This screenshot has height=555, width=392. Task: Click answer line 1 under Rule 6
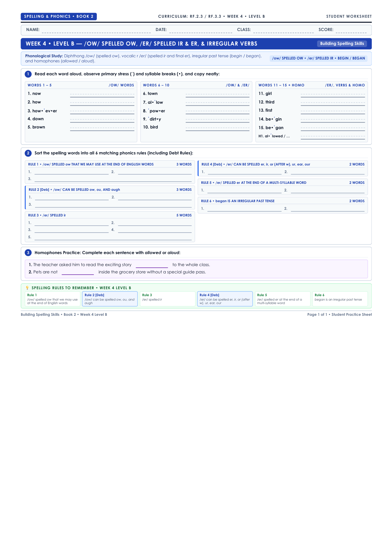point(244,209)
